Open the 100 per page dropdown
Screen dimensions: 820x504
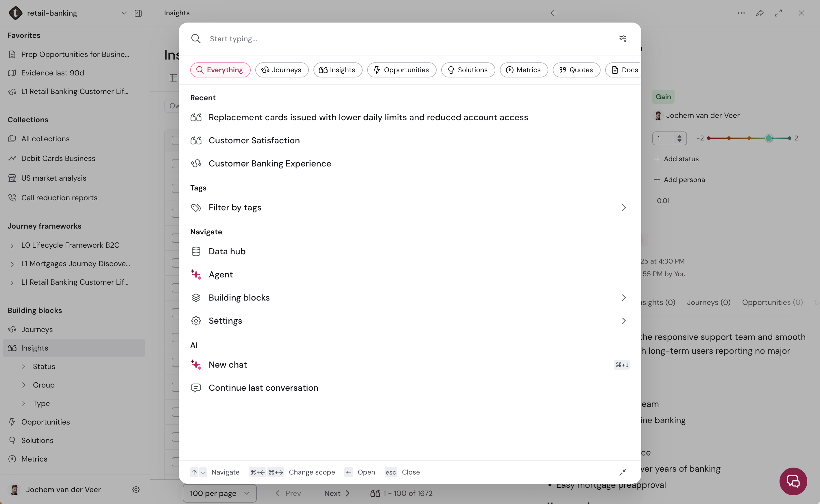pyautogui.click(x=219, y=493)
